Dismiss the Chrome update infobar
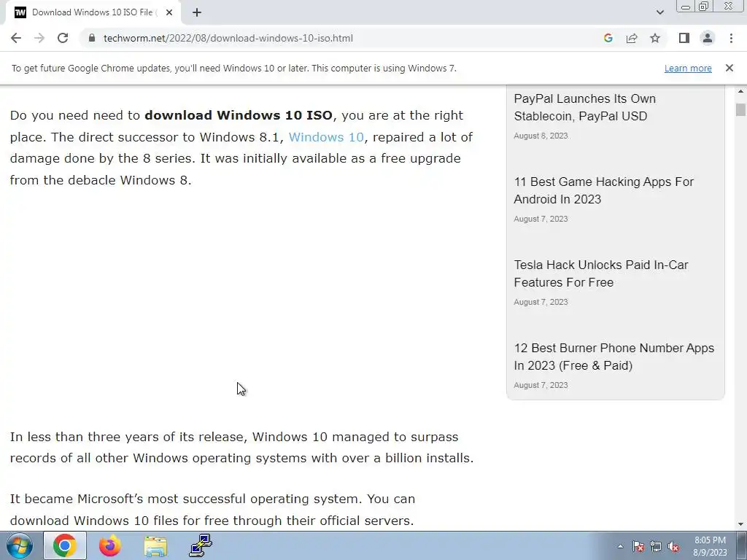The width and height of the screenshot is (747, 560). 729,68
